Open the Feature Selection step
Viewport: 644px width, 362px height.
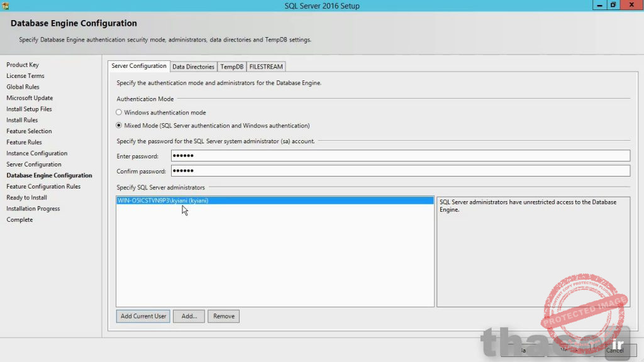29,131
